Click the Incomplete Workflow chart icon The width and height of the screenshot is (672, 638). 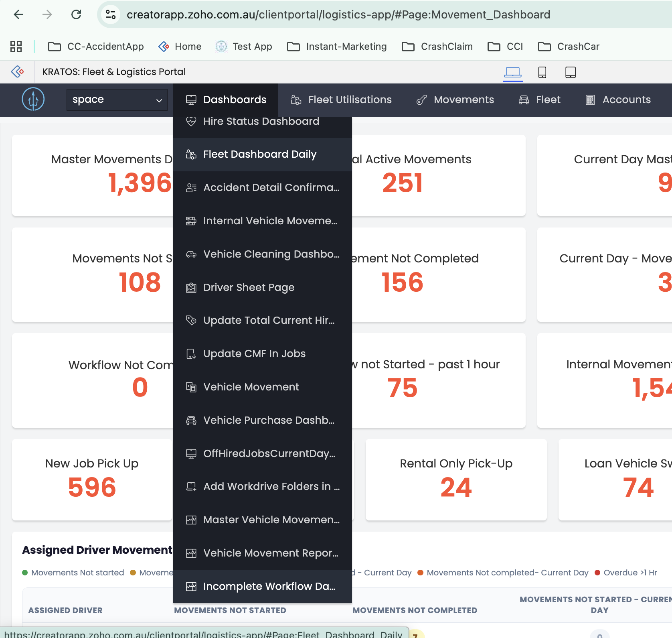[191, 587]
